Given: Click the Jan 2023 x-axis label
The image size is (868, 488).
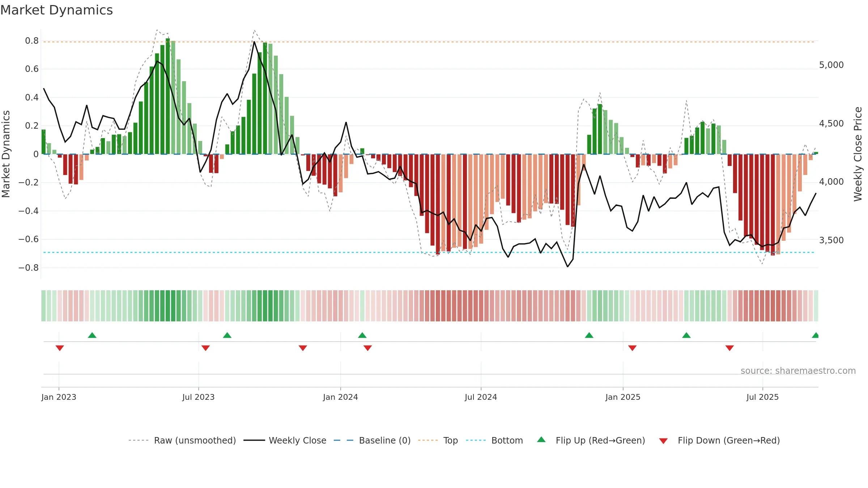Looking at the screenshot, I should 59,397.
